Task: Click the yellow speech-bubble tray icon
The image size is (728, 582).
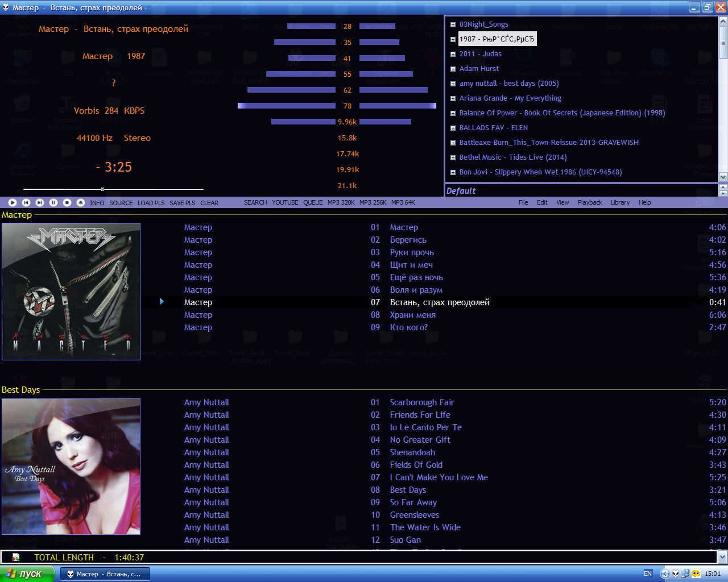Action: tap(695, 573)
